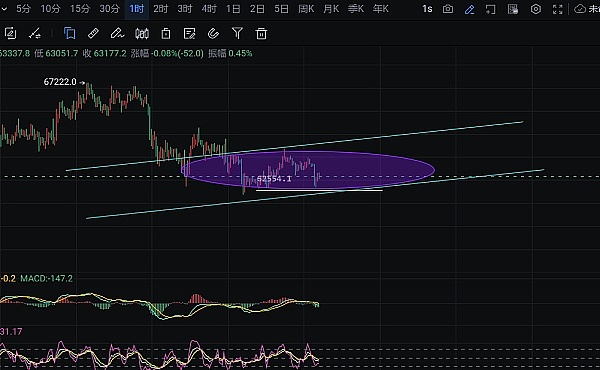Choose the 3时 timeframe
Viewport: 600px width, 370px height.
click(185, 9)
